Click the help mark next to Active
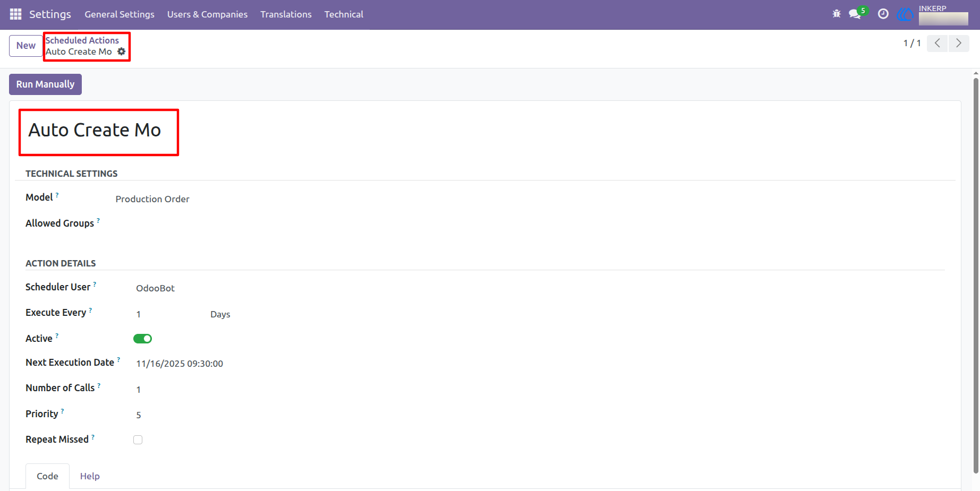 [57, 335]
